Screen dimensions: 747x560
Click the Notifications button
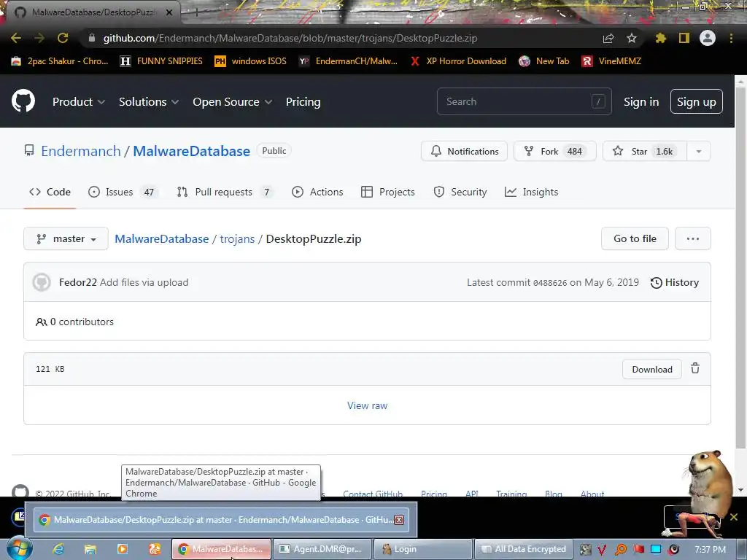click(464, 152)
